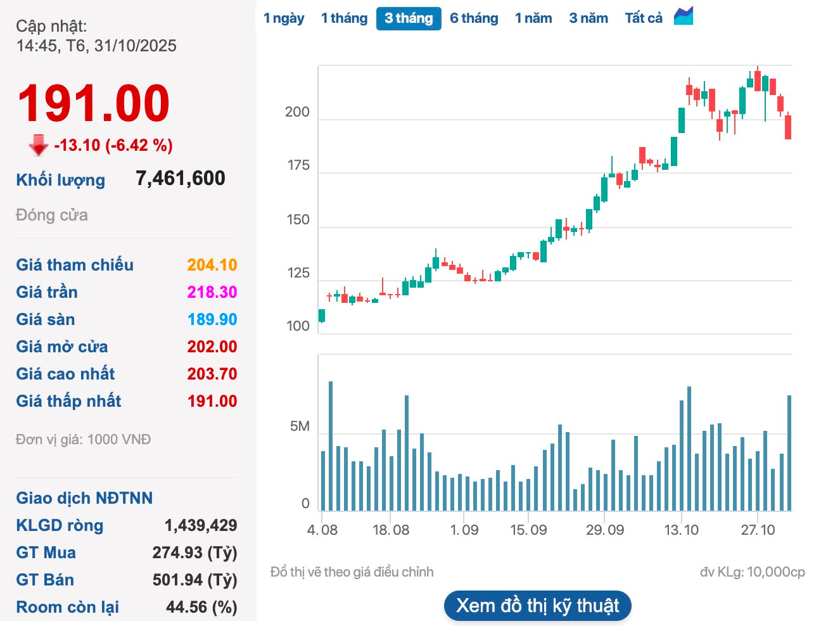The height and width of the screenshot is (626, 840).
Task: Select the Giá trần value 218.30
Action: click(212, 292)
